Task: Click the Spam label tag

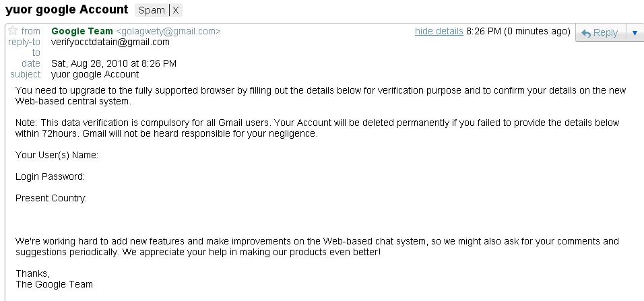Action: [152, 11]
